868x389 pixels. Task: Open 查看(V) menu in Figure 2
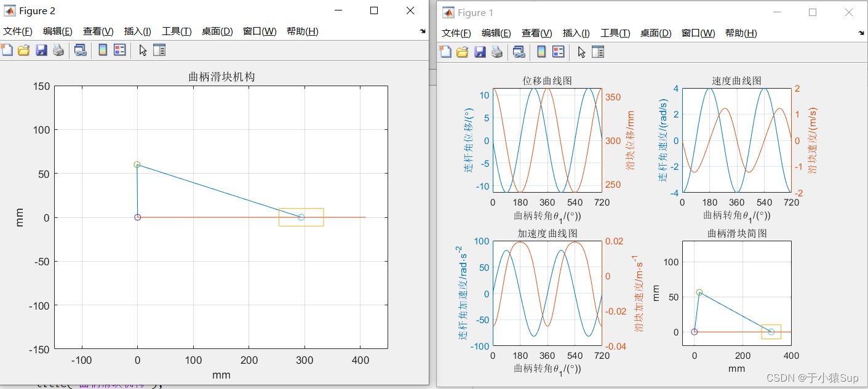click(98, 31)
